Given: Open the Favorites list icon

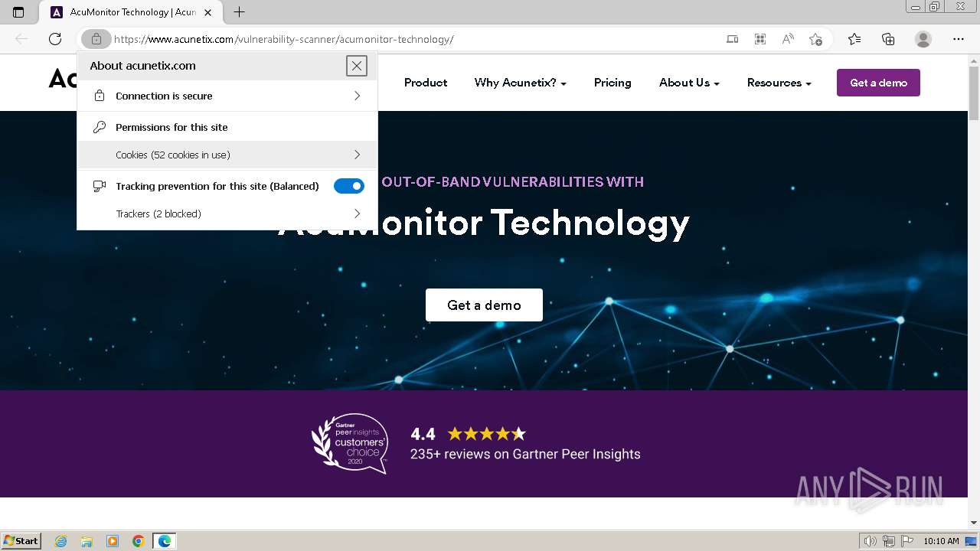Looking at the screenshot, I should pyautogui.click(x=854, y=39).
